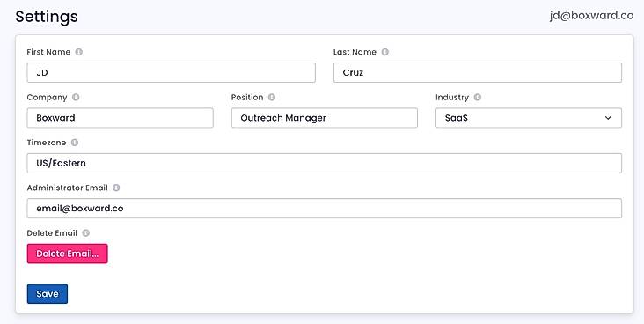Click the blue Save button
The width and height of the screenshot is (644, 324).
pos(48,293)
